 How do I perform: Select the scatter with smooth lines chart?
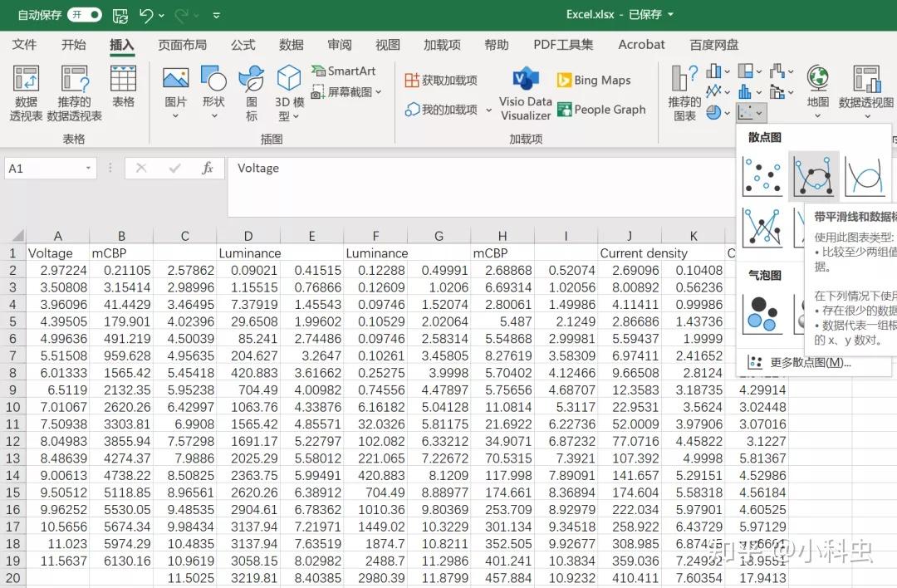click(813, 175)
